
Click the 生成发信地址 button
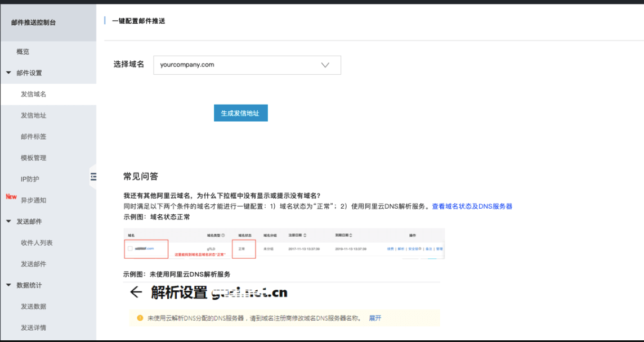240,112
